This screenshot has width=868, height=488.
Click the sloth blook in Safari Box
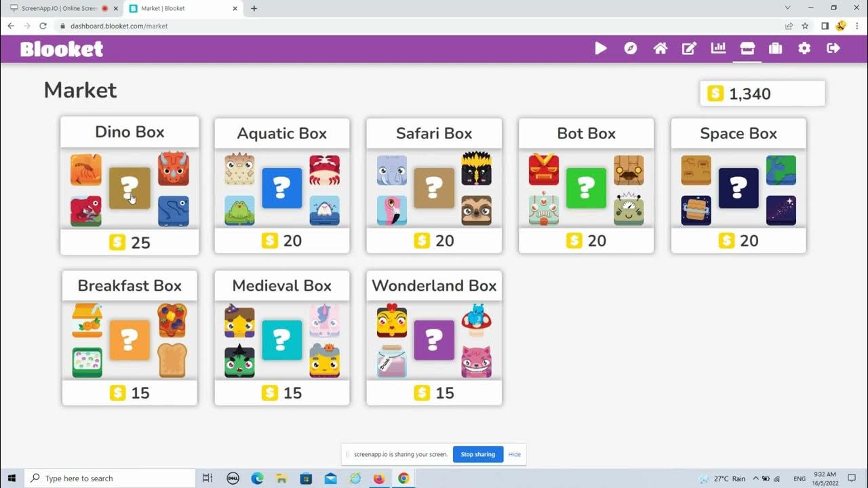tap(477, 211)
